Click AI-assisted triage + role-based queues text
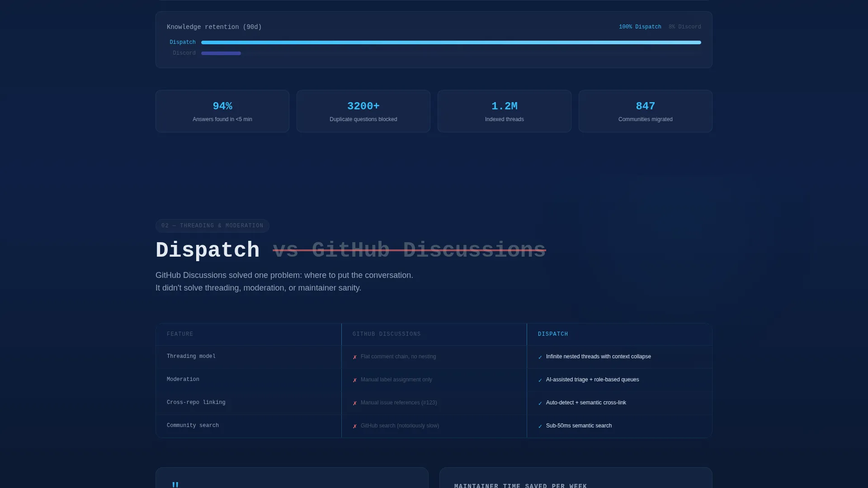868x488 pixels. tap(593, 380)
